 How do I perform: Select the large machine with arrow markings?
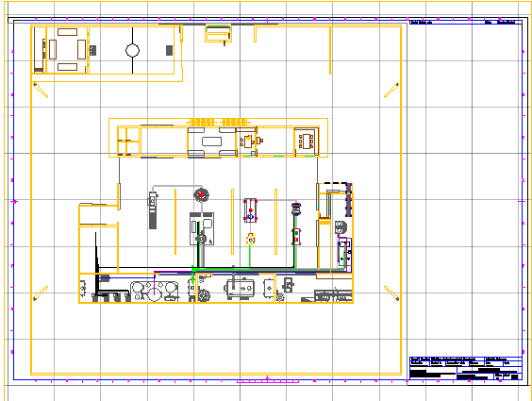(240, 288)
